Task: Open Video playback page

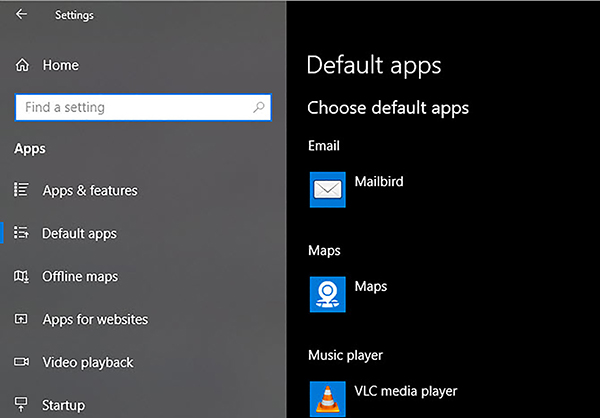Action: click(88, 362)
